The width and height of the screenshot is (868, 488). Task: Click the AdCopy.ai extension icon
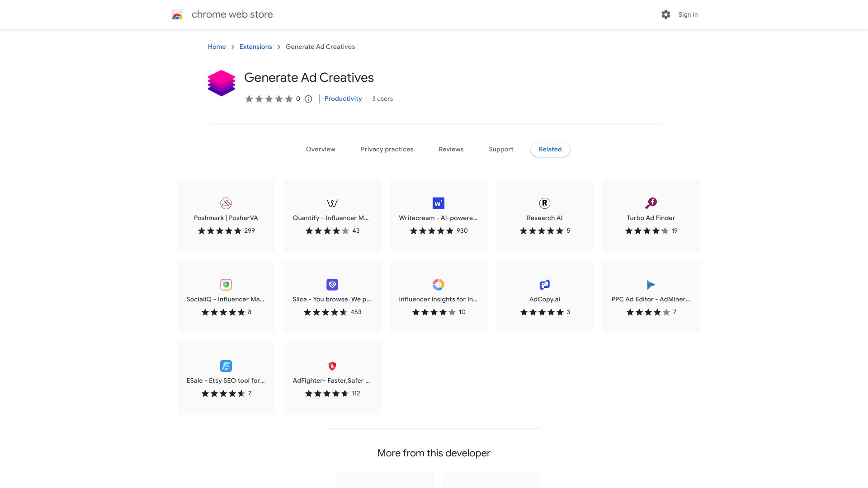[544, 284]
